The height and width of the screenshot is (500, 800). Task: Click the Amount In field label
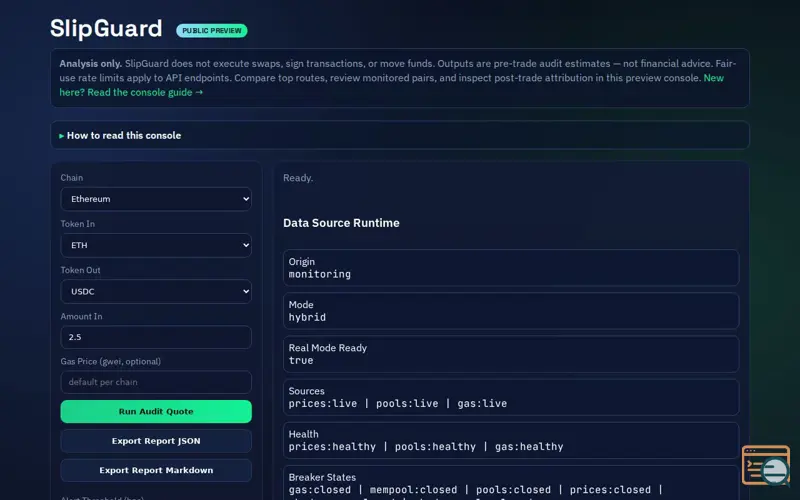[82, 316]
